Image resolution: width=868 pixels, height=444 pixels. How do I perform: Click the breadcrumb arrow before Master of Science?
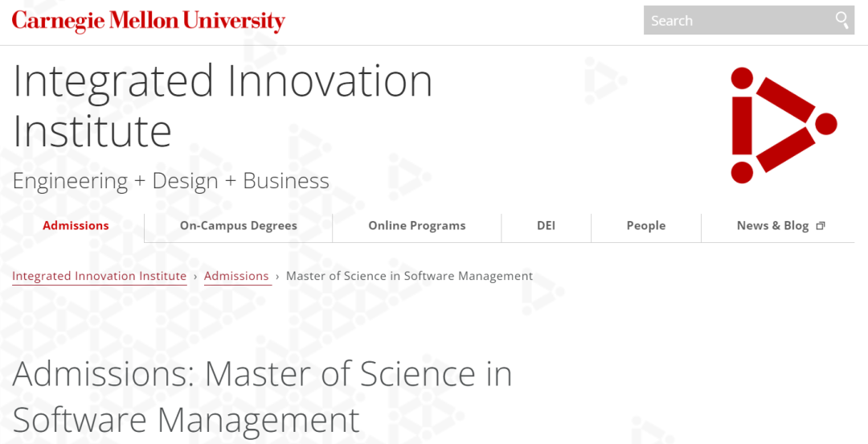pos(277,276)
